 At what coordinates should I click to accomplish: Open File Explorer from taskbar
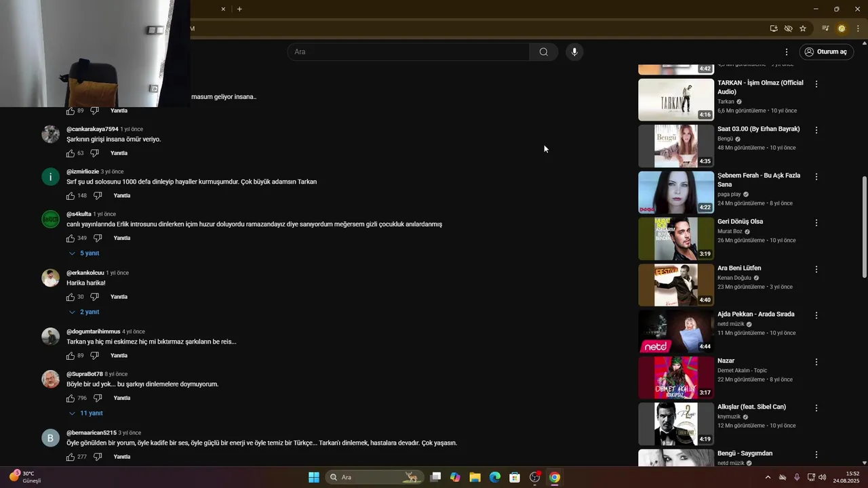tap(475, 477)
